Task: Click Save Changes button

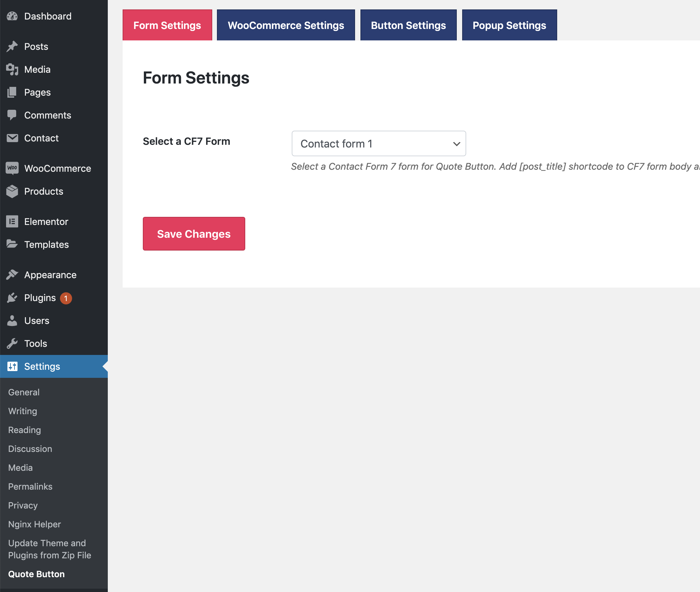Action: click(194, 233)
